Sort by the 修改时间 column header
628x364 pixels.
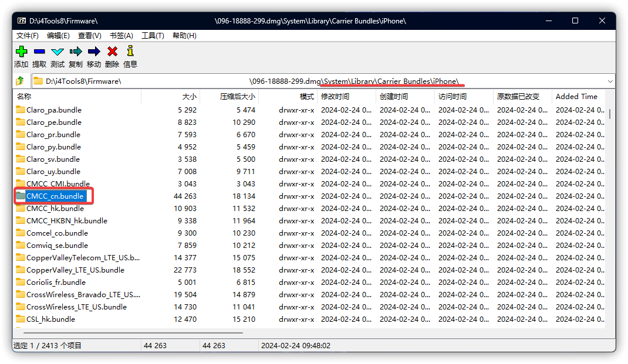tap(346, 96)
